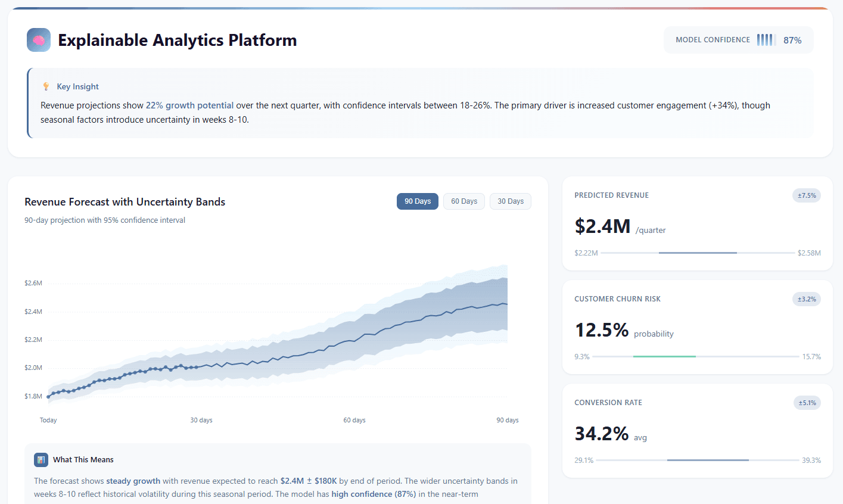Click the "high confidence (87%)" highlighted text
This screenshot has height=504, width=843.
(x=375, y=494)
